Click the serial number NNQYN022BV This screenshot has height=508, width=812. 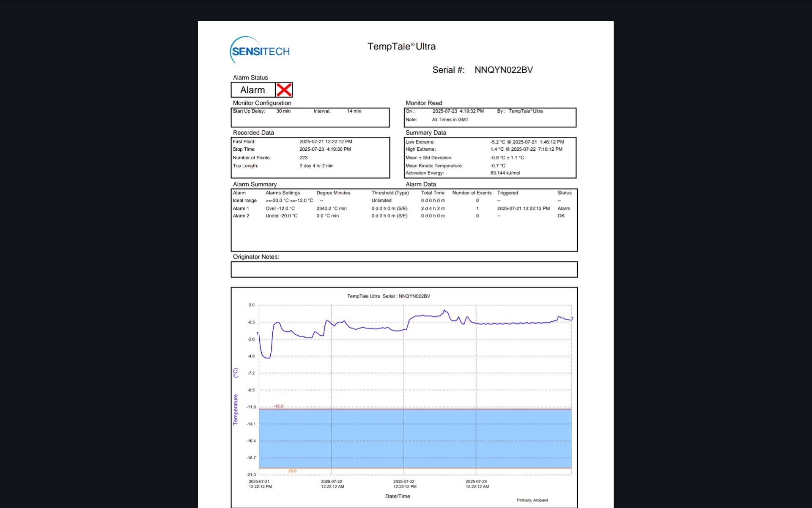503,70
